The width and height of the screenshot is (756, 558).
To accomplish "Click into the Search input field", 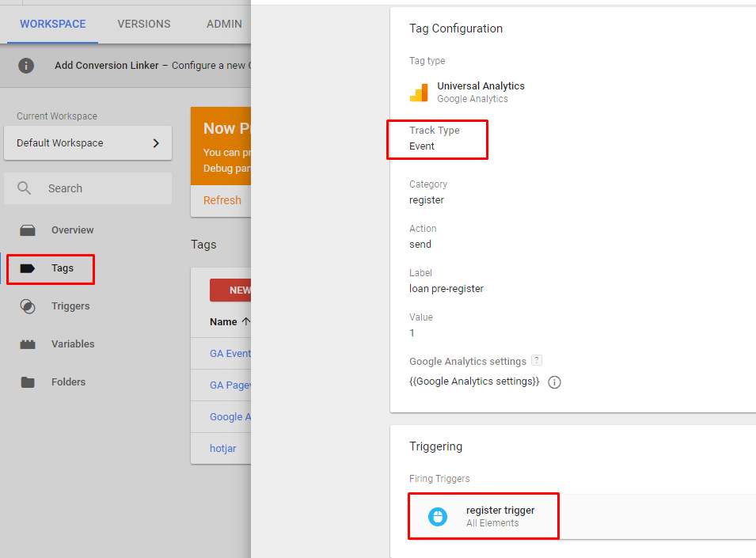I will click(x=88, y=188).
